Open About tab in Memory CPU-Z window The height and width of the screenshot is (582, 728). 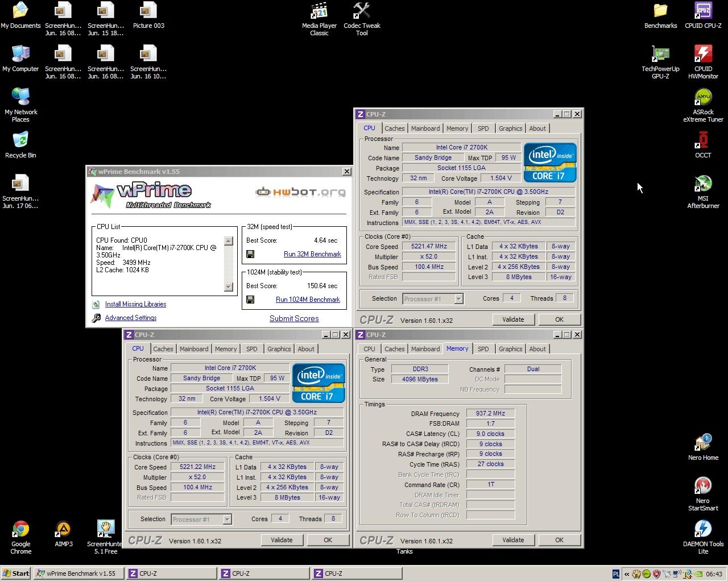(x=537, y=349)
